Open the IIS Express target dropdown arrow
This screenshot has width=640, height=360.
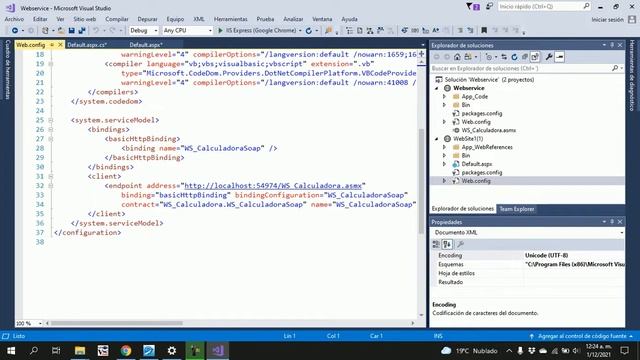[300, 31]
